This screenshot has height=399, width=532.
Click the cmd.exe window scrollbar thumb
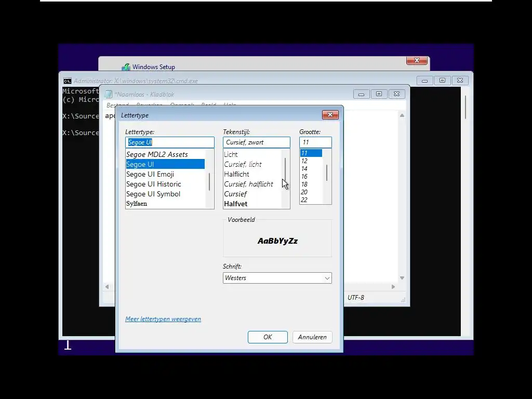tap(465, 107)
